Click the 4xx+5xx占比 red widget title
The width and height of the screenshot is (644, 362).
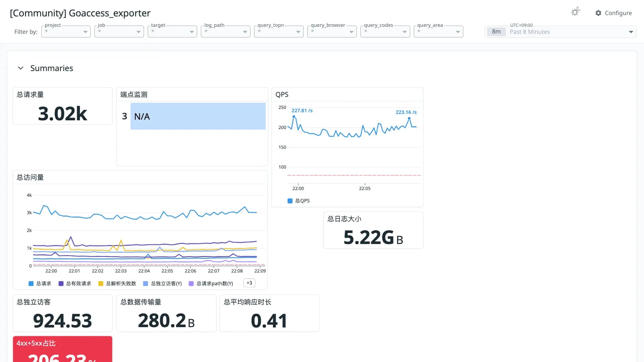click(x=36, y=343)
